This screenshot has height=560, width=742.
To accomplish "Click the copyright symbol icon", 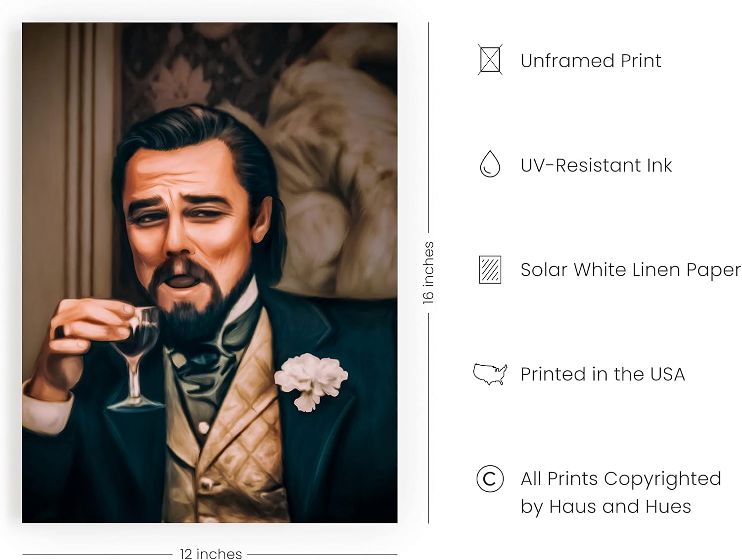I will [490, 478].
